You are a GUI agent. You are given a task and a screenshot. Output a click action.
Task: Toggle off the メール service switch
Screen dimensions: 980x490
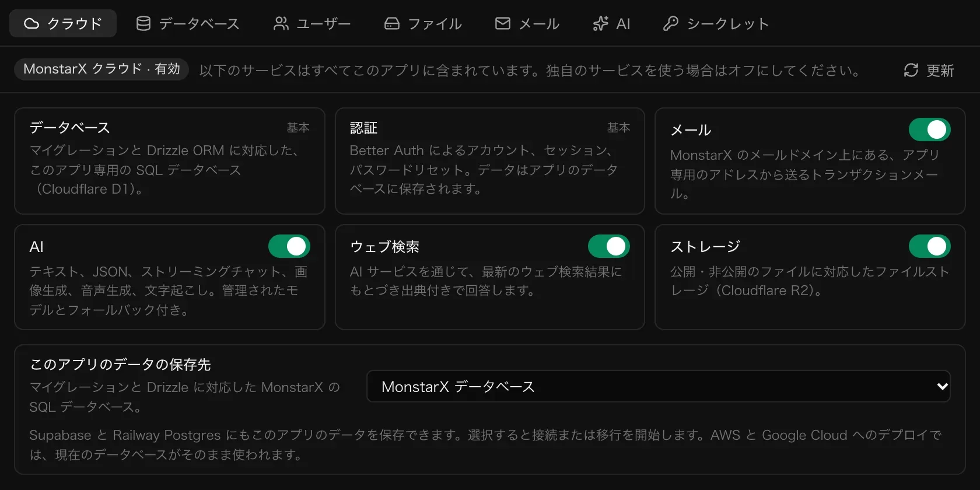930,129
